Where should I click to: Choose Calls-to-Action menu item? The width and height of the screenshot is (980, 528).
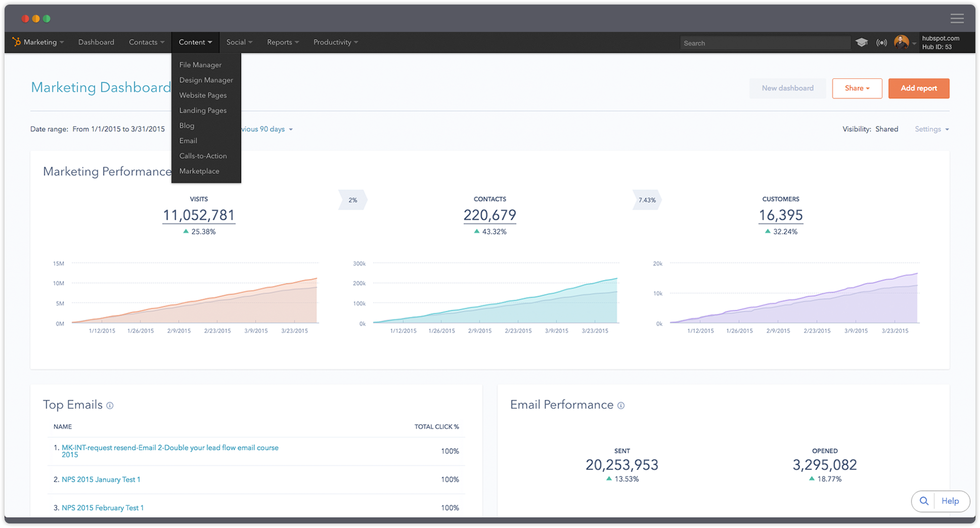(x=203, y=156)
